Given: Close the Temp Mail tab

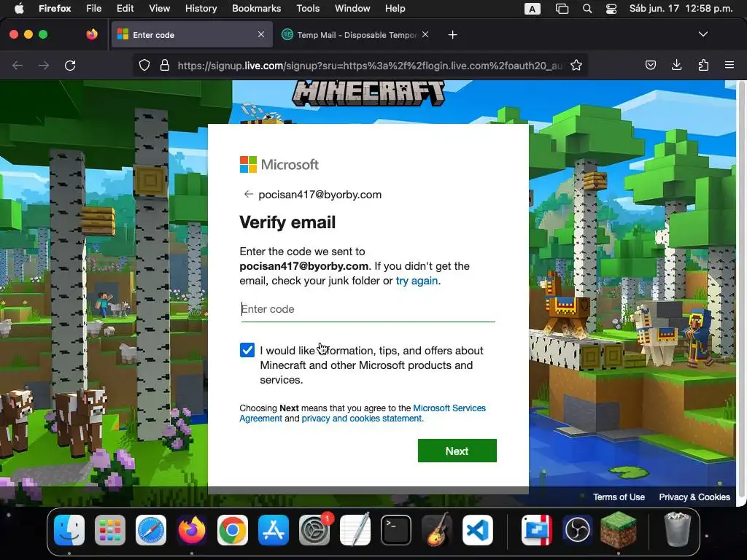Looking at the screenshot, I should (x=425, y=34).
